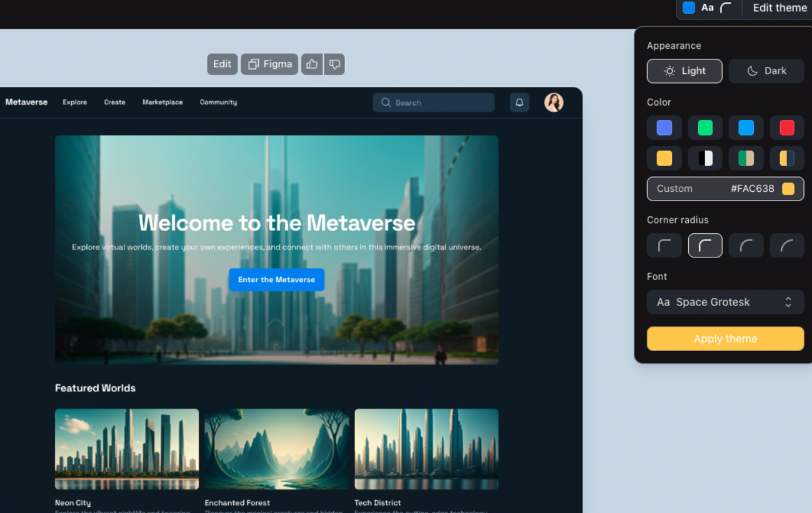Switch to Dark appearance mode
This screenshot has height=513, width=812.
(x=766, y=71)
